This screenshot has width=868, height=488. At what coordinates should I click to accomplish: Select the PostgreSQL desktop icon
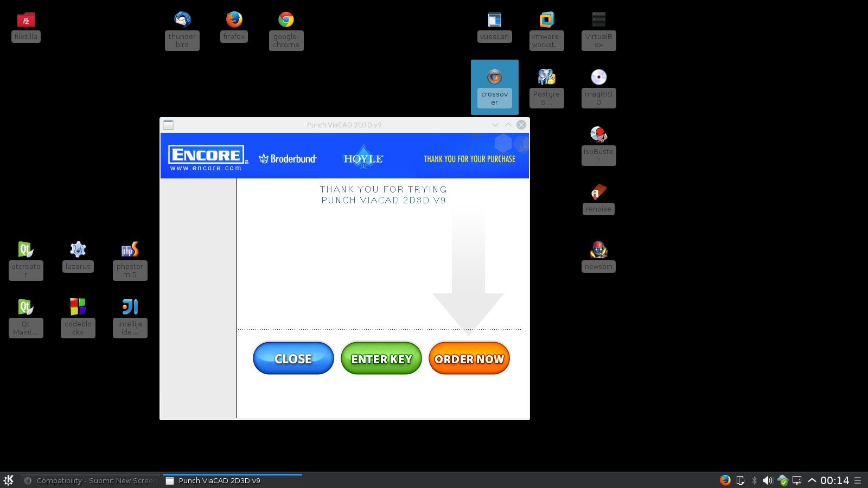(547, 88)
